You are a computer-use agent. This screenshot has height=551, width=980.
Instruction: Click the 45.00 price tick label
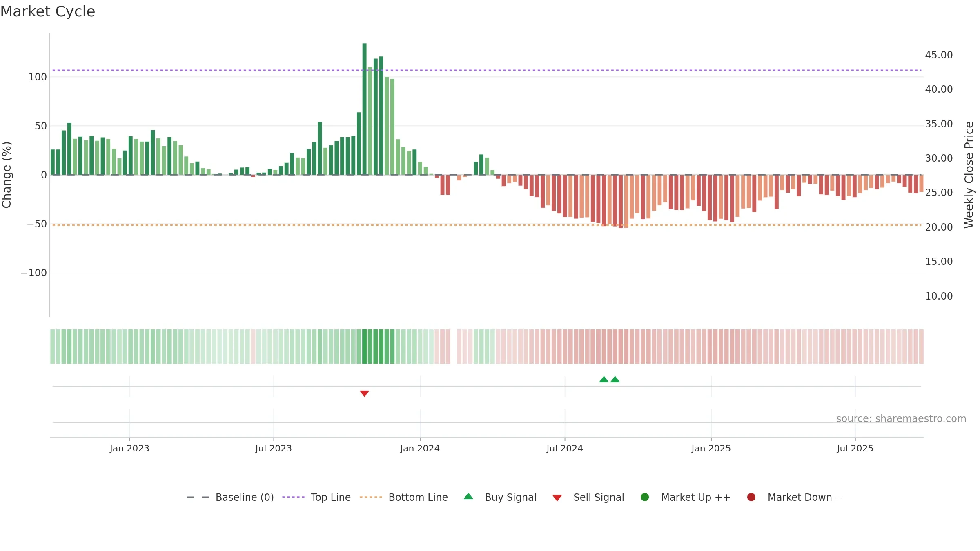[x=939, y=55]
